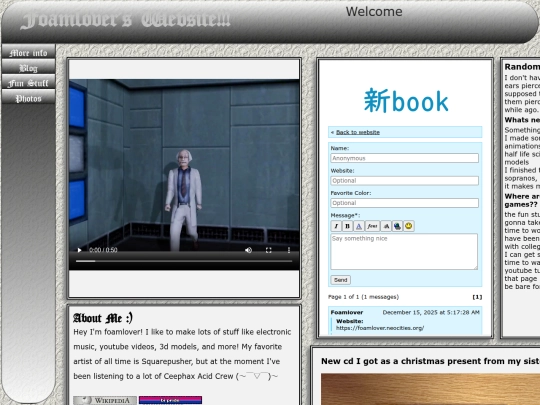
Task: Click the insert image globe button
Action: coord(397,226)
